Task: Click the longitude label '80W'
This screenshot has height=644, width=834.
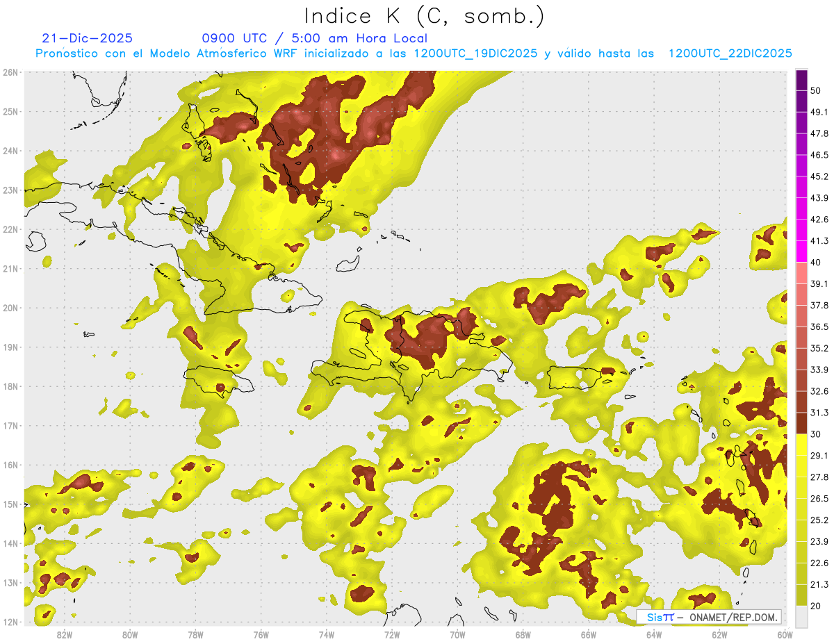Action: pyautogui.click(x=130, y=635)
